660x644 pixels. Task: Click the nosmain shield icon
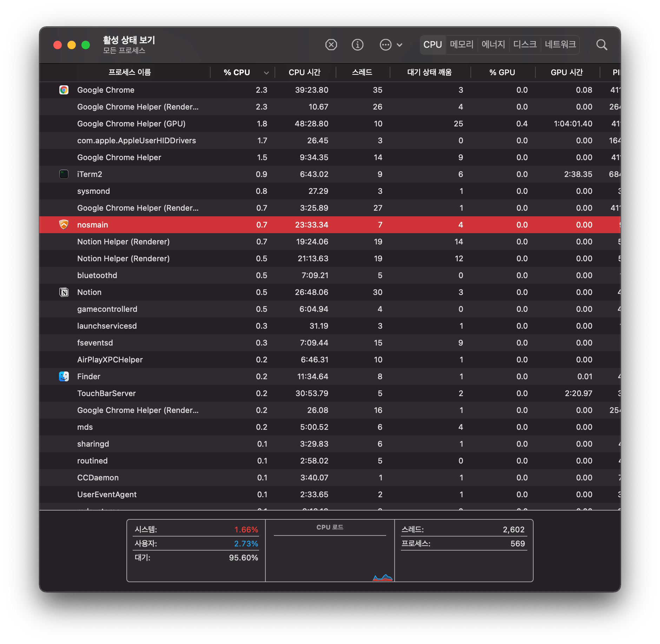pyautogui.click(x=64, y=225)
